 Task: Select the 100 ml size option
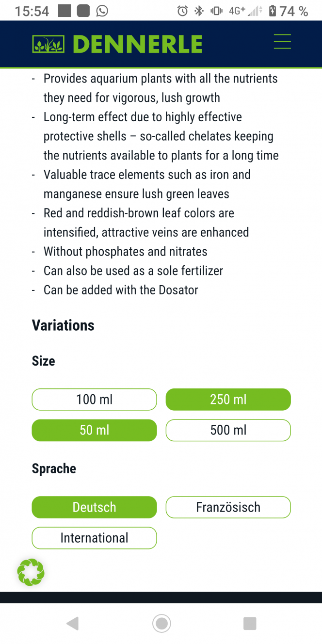94,400
